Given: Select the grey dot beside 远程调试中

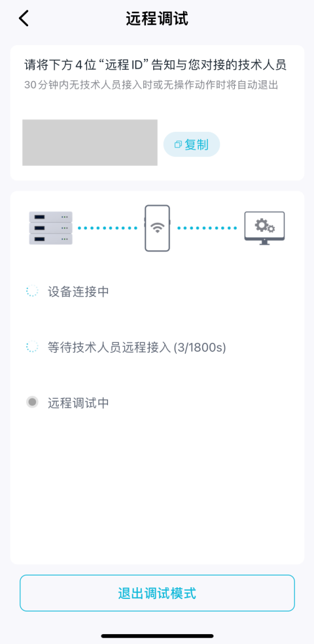Looking at the screenshot, I should pos(32,402).
